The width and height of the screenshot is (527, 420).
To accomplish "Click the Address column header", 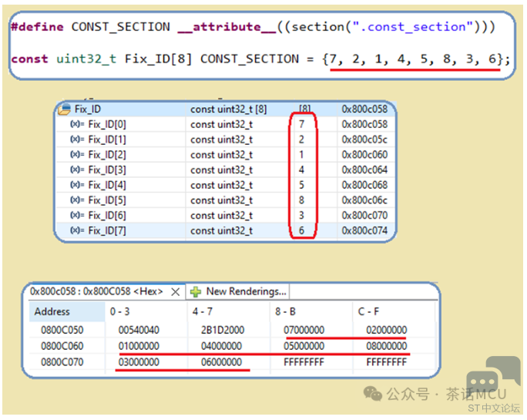I will [x=52, y=312].
